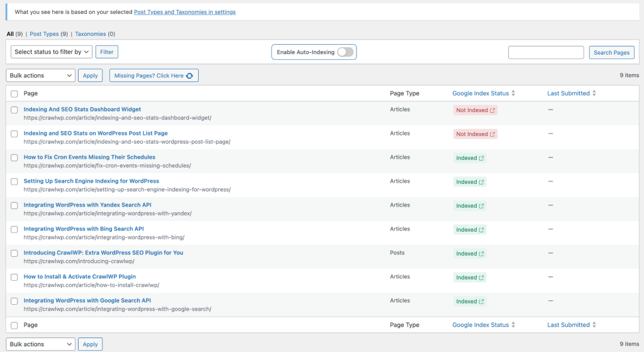The height and width of the screenshot is (352, 644).
Task: Open Integrating WordPress with Bing Search API link
Action: (x=84, y=229)
